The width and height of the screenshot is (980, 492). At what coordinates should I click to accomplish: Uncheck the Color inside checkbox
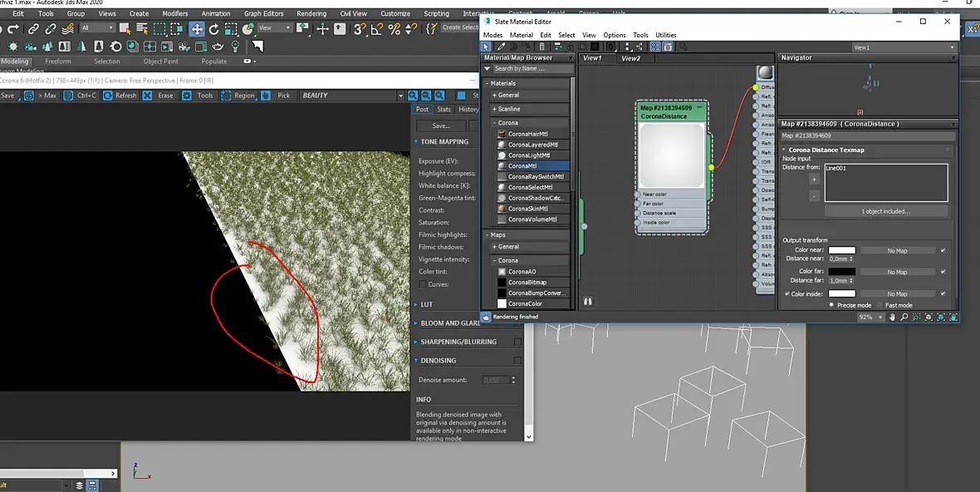(x=786, y=294)
